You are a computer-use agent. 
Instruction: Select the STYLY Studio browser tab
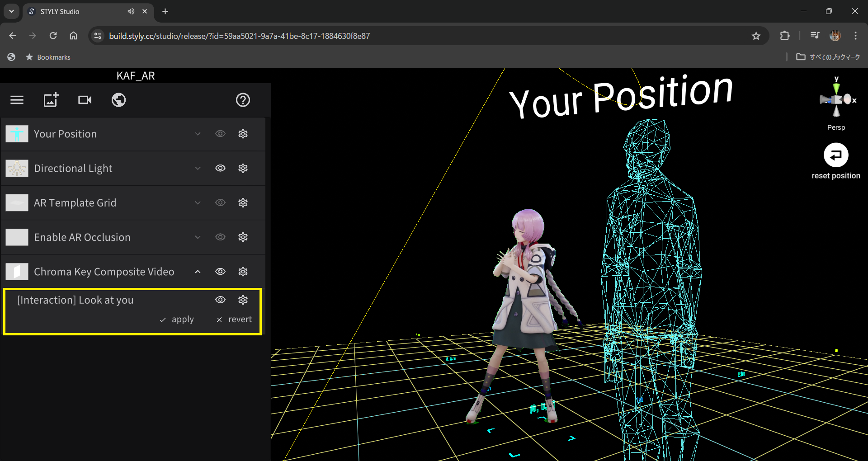click(x=88, y=11)
